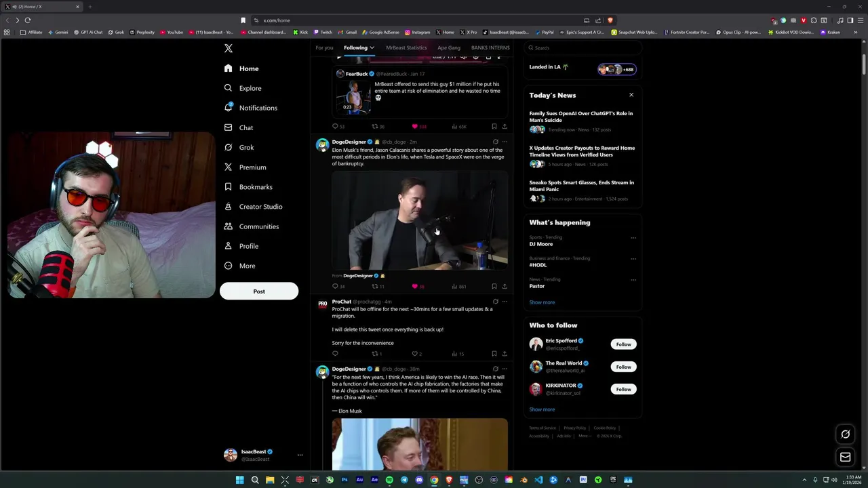Switch to the MrBeast Statistics tab
The height and width of the screenshot is (488, 868).
click(406, 48)
